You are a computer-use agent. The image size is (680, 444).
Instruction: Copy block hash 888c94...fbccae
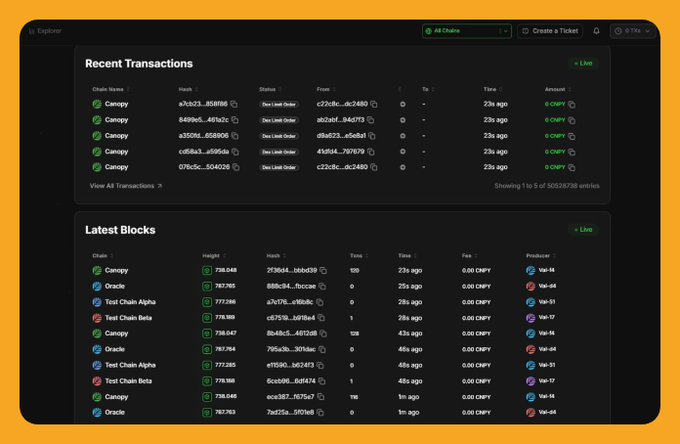pos(322,286)
